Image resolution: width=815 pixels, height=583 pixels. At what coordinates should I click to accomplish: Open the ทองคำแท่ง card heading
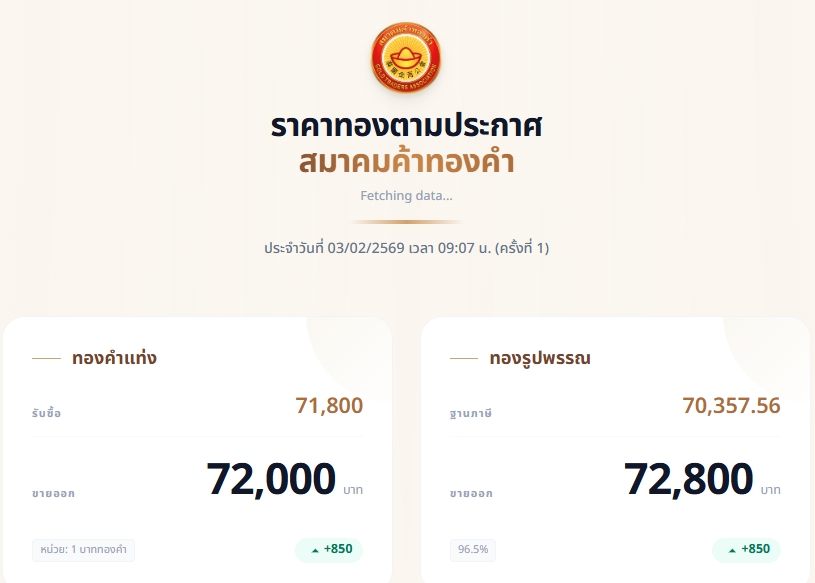[114, 358]
